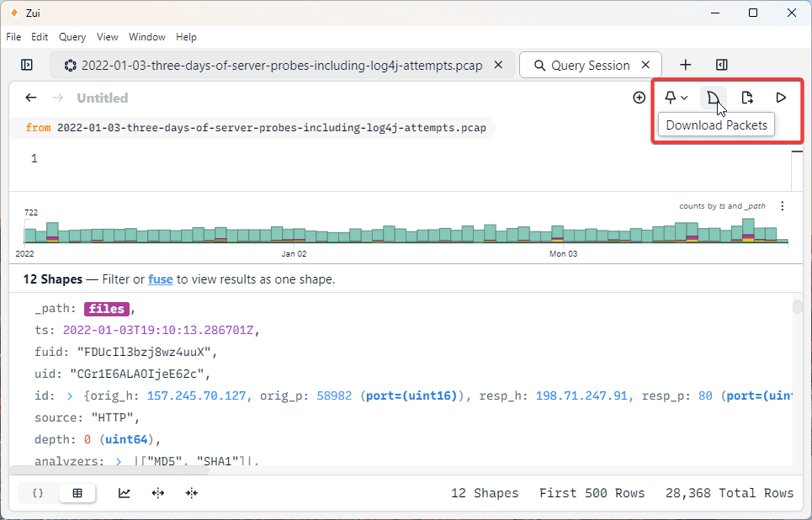Click the orig_h IP 157.245.70.127
Image resolution: width=812 pixels, height=520 pixels.
pos(196,396)
